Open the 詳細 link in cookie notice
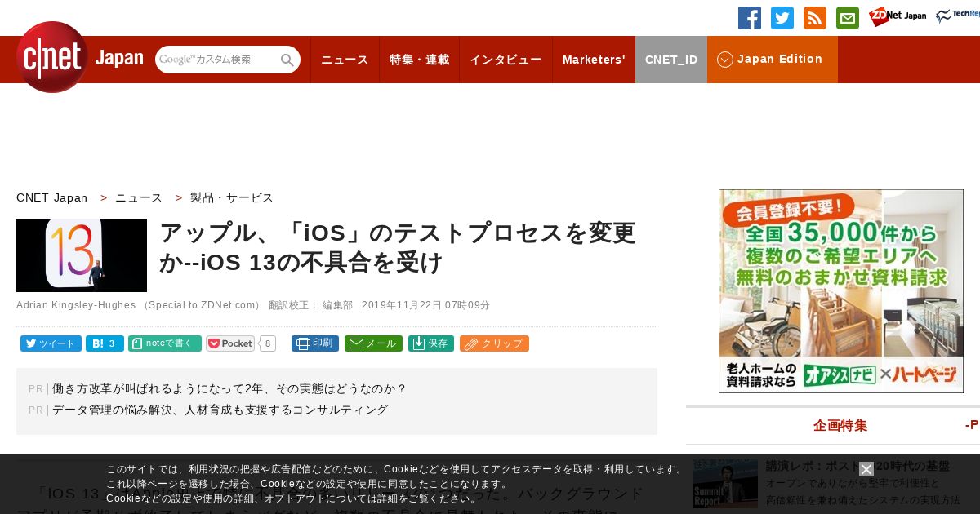 (x=388, y=498)
